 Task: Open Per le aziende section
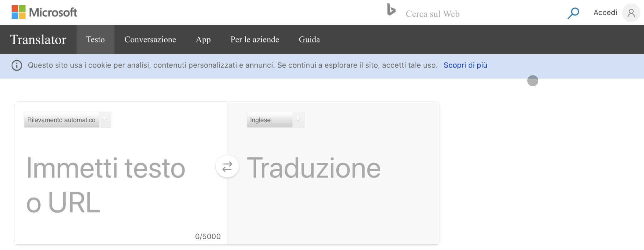coord(255,40)
